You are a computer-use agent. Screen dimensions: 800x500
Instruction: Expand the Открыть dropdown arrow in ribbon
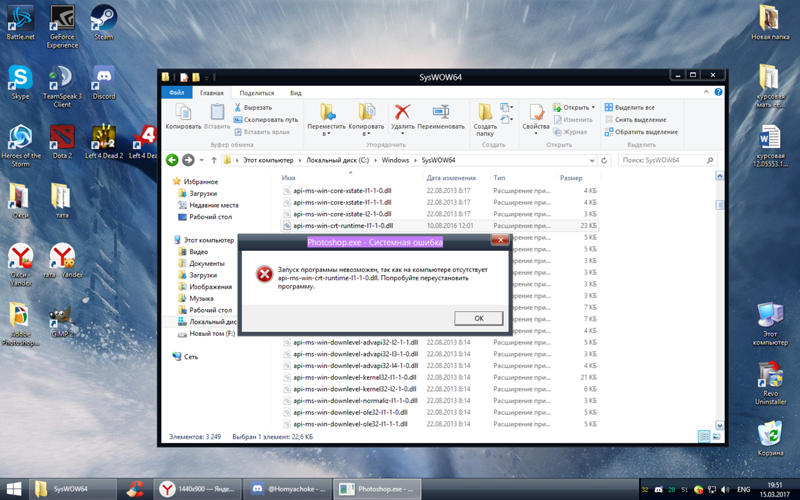[x=593, y=108]
